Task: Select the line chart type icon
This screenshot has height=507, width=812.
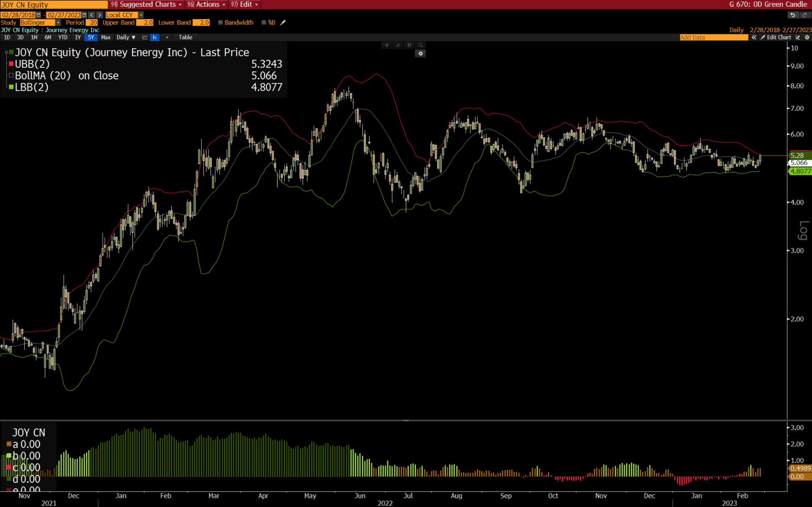Action: pyautogui.click(x=145, y=37)
